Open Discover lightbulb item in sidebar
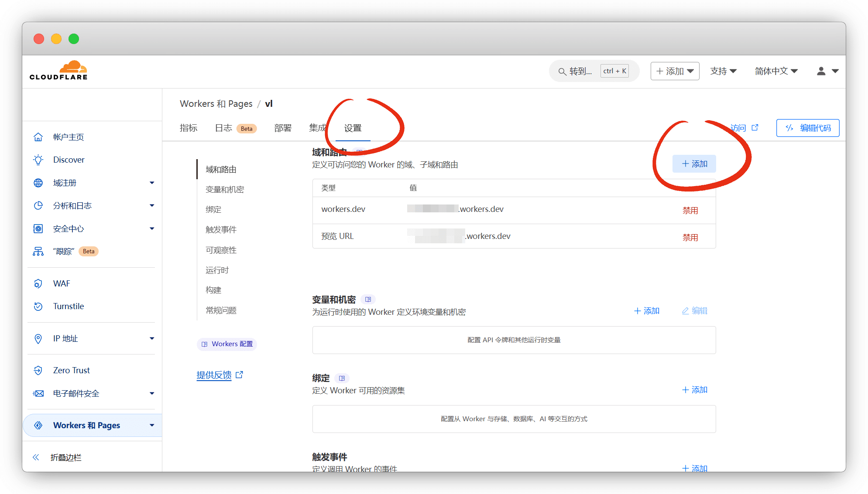This screenshot has width=868, height=494. tap(38, 160)
